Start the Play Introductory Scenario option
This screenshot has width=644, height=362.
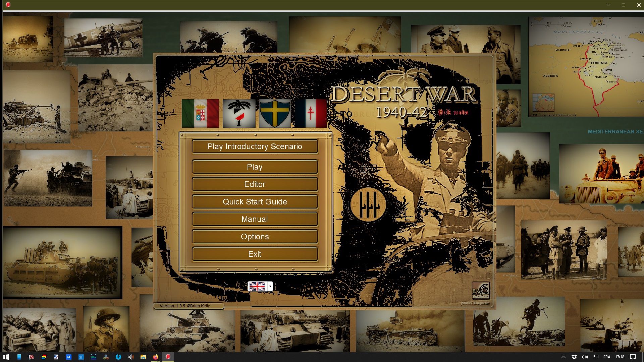pos(255,146)
